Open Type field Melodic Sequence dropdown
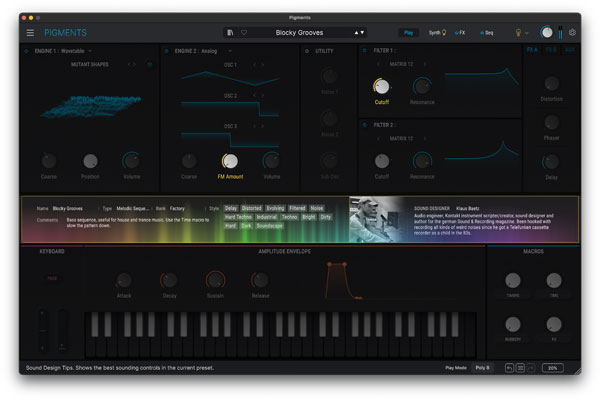This screenshot has height=400, width=600. tap(132, 209)
